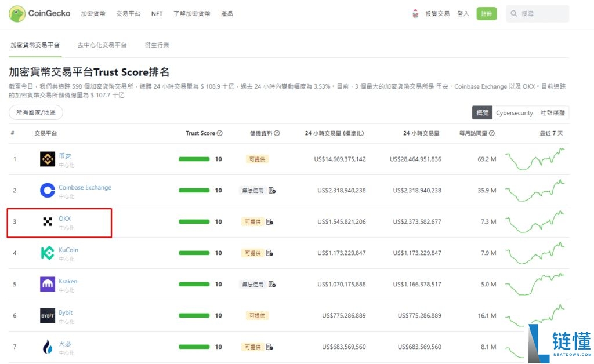Click the 登入 login link
The width and height of the screenshot is (594, 364).
pyautogui.click(x=463, y=14)
